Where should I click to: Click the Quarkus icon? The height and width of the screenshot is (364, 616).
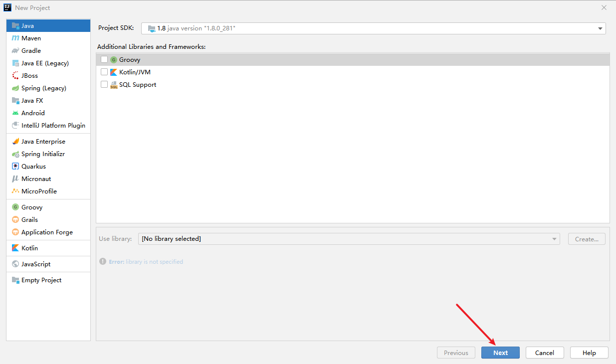pos(15,166)
